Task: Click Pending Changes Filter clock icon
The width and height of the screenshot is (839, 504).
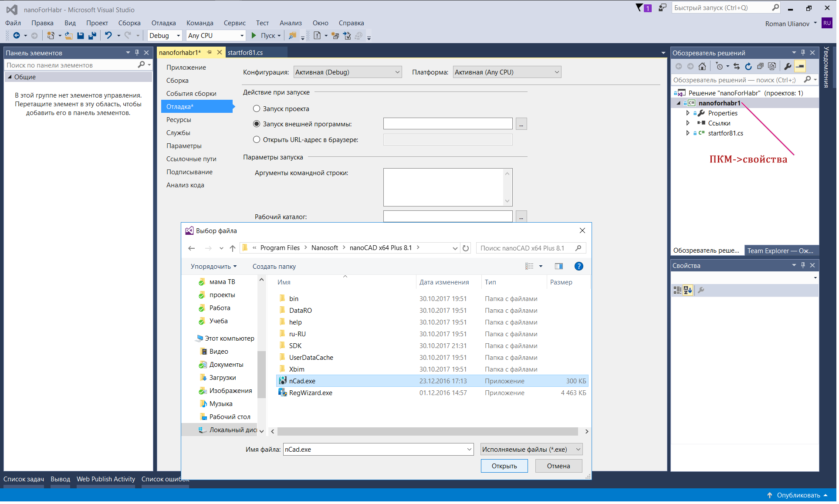Action: tap(719, 66)
